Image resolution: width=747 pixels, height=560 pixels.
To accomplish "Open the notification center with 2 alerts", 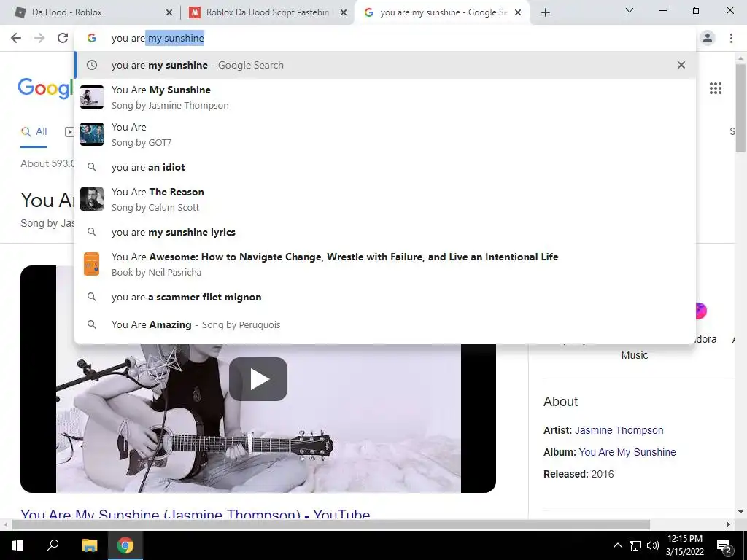I will (724, 546).
